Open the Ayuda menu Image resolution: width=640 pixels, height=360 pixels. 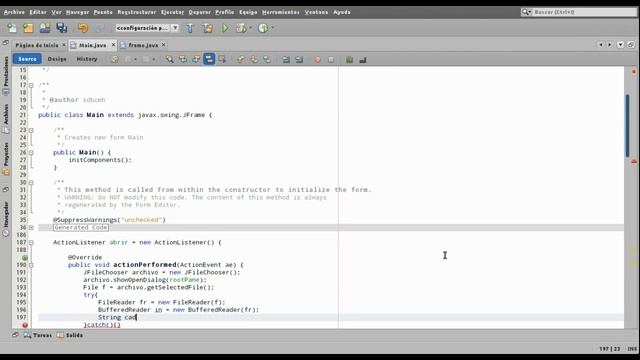pyautogui.click(x=342, y=12)
